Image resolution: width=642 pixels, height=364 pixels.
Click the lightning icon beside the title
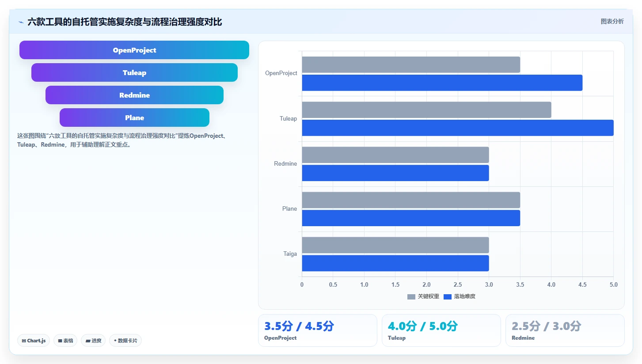21,22
